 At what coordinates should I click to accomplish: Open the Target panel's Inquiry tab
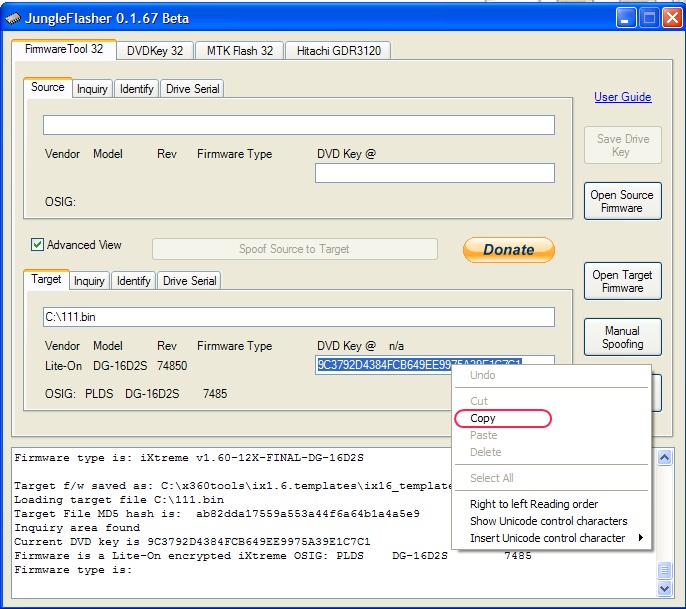coord(89,281)
